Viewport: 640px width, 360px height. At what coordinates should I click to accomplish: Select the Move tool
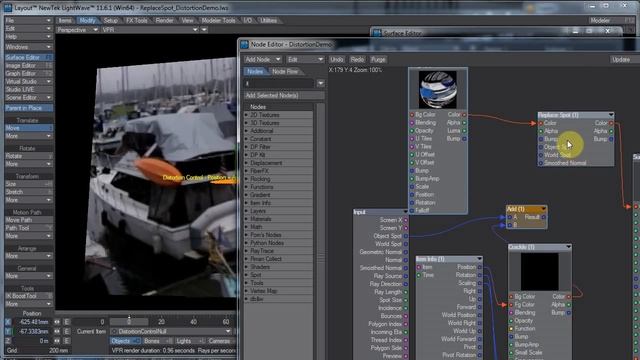(x=28, y=128)
